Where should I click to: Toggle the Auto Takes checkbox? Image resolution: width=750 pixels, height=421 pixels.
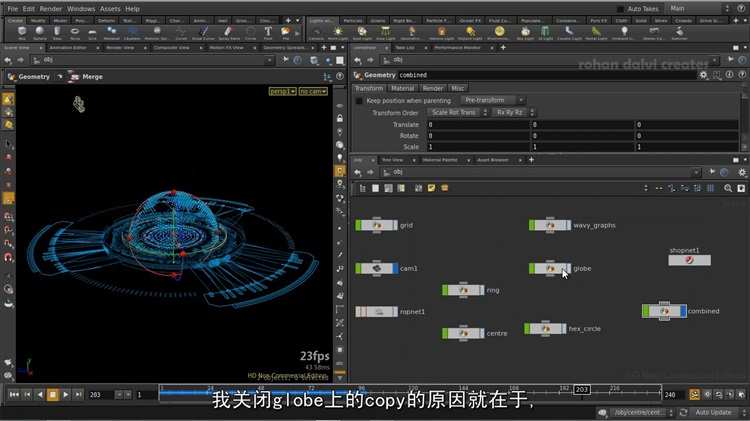[x=620, y=9]
